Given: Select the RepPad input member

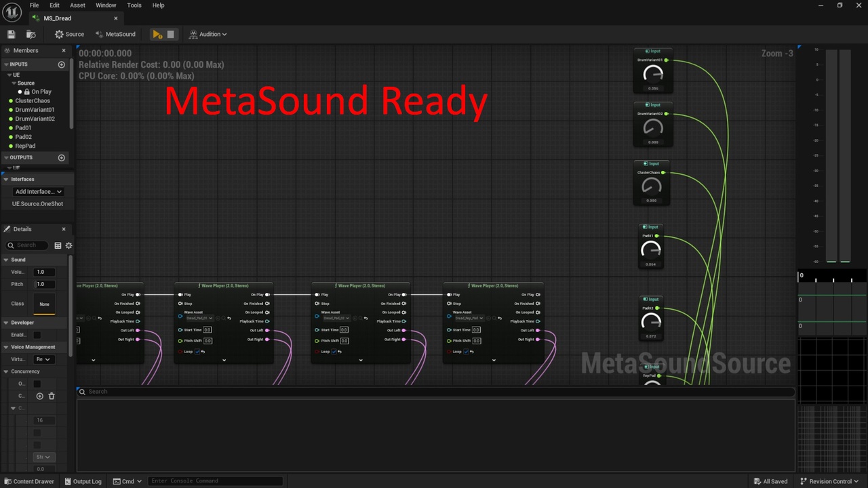Looking at the screenshot, I should pyautogui.click(x=25, y=146).
